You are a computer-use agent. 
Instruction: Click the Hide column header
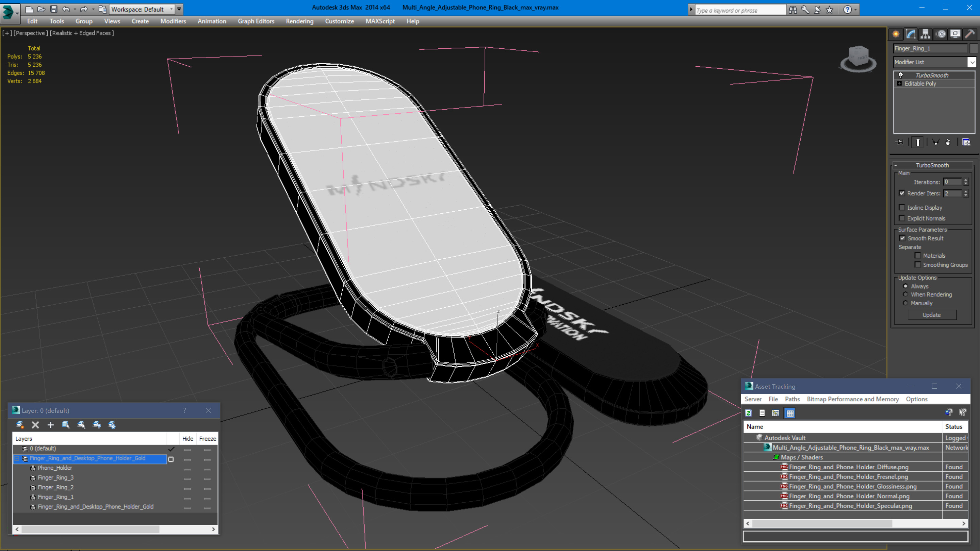[187, 438]
